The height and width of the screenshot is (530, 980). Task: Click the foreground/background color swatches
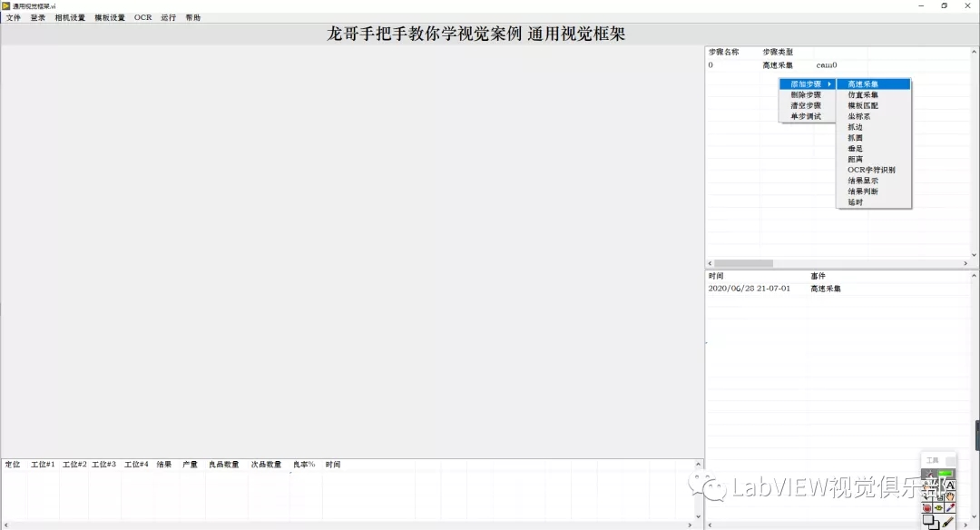[931, 521]
